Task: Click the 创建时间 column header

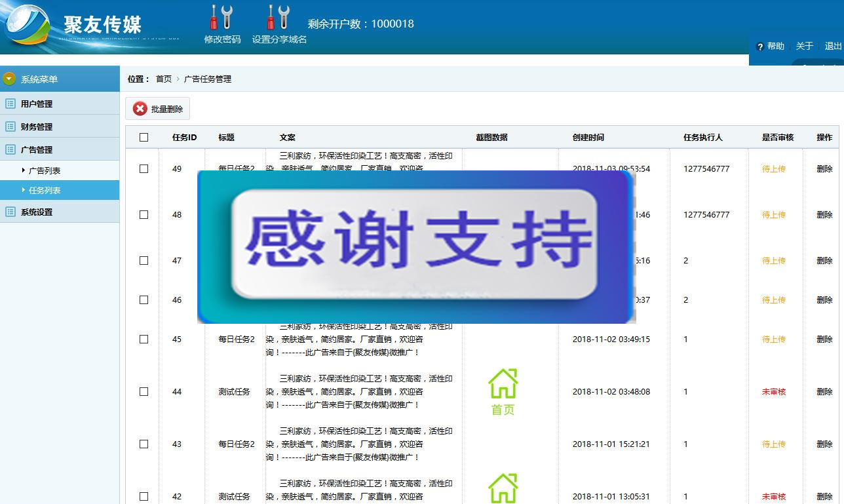Action: (x=588, y=138)
